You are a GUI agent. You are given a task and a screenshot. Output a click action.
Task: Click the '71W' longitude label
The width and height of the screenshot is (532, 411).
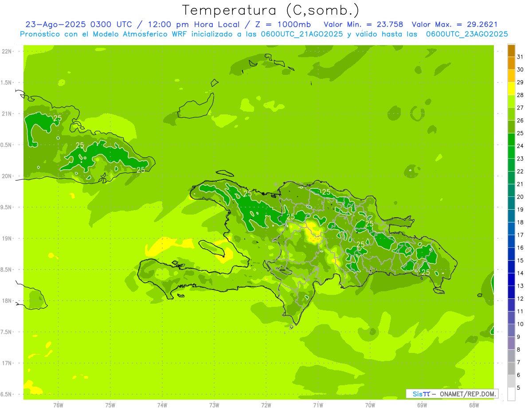(318, 405)
